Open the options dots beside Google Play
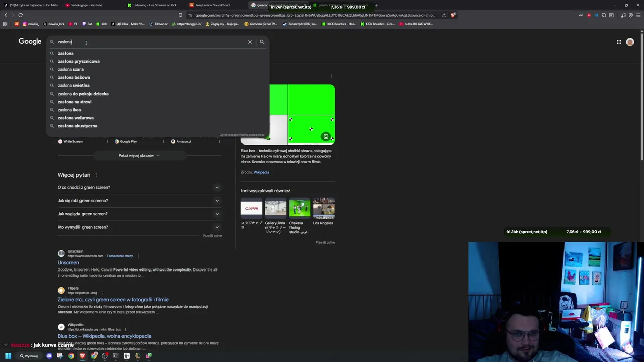The height and width of the screenshot is (362, 644). [163, 141]
